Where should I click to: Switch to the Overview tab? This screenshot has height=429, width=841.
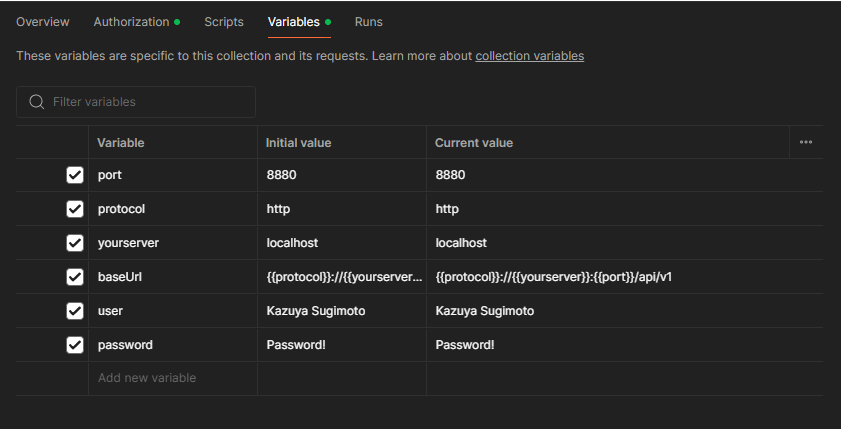click(x=43, y=21)
